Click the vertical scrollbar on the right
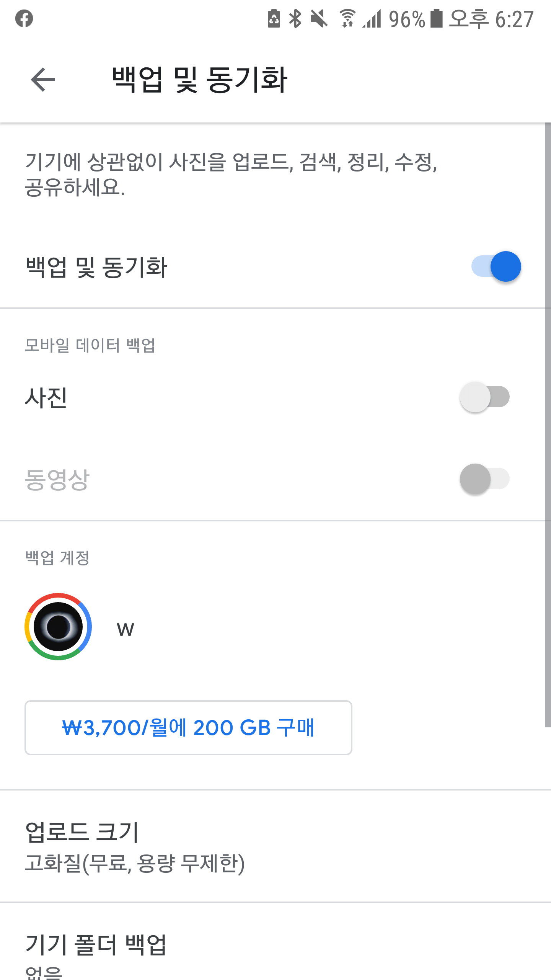 coord(548,425)
